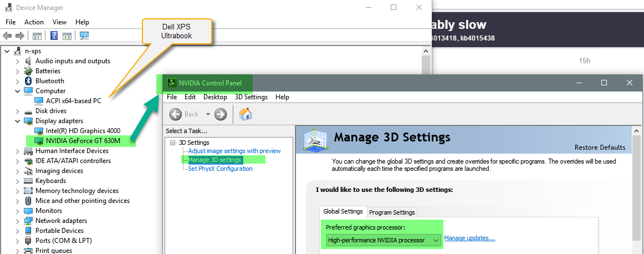The height and width of the screenshot is (254, 644).
Task: Collapse the 3D Settings tree node
Action: 173,143
